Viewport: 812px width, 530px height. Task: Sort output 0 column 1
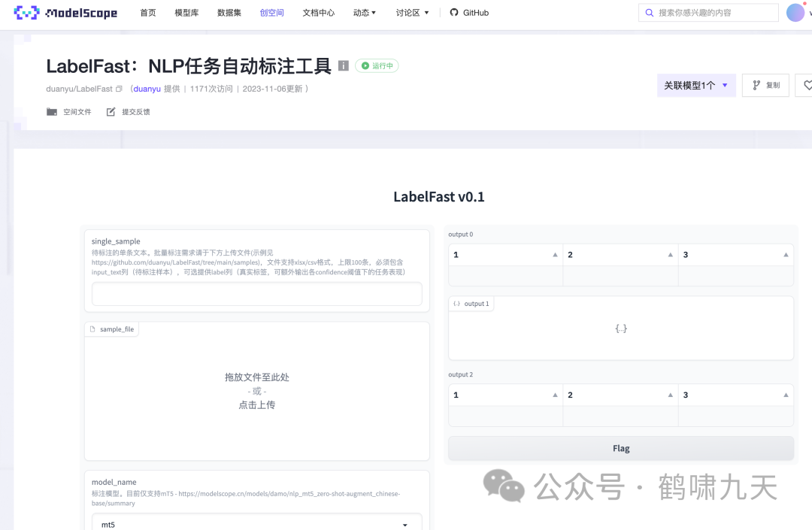point(555,255)
